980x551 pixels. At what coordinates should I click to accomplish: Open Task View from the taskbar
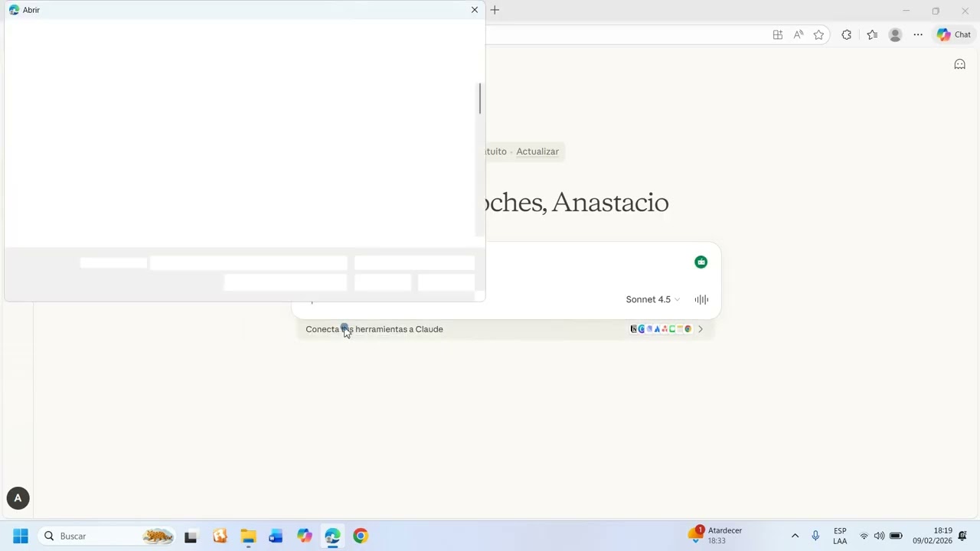click(191, 536)
